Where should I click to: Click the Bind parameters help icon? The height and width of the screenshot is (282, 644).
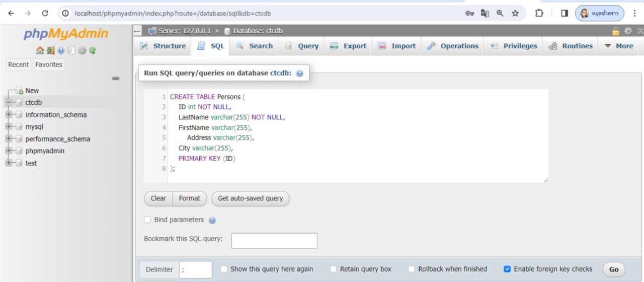tap(212, 221)
